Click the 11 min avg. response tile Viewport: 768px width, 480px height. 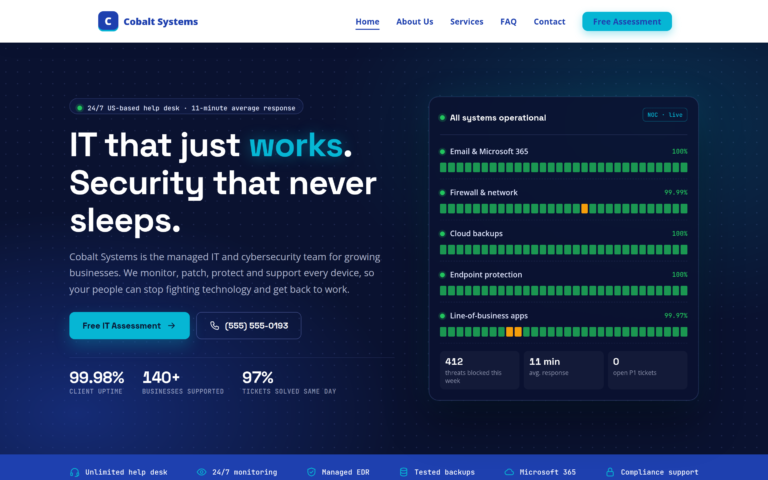coord(563,370)
